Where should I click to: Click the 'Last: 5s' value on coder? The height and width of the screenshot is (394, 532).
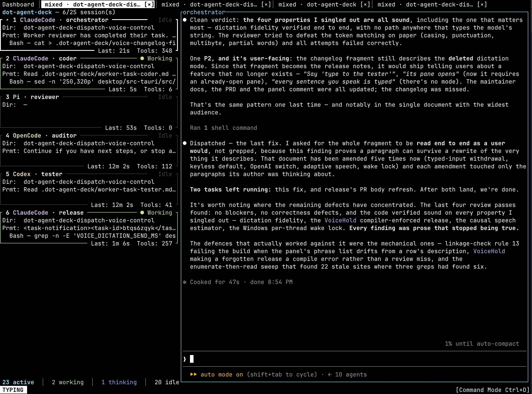point(122,89)
